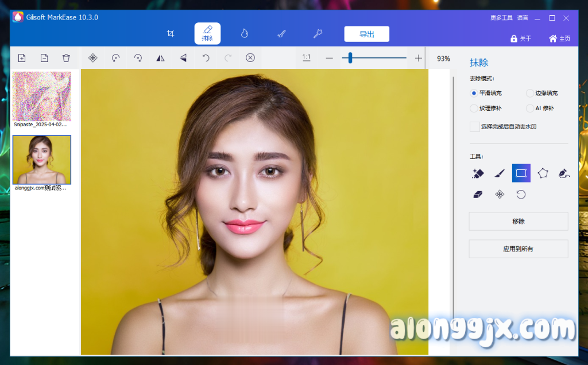Choose the AI 修补 radio option
The width and height of the screenshot is (588, 365).
click(x=530, y=108)
